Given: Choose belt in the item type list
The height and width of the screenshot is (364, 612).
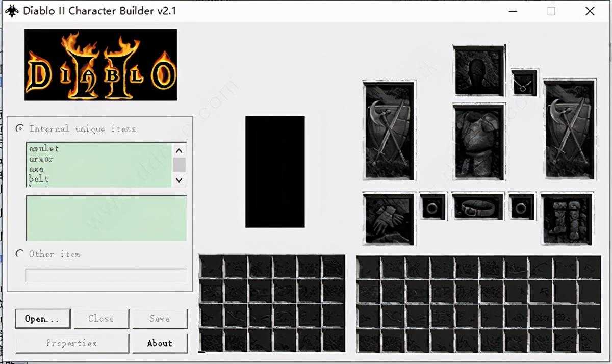Looking at the screenshot, I should pyautogui.click(x=39, y=179).
